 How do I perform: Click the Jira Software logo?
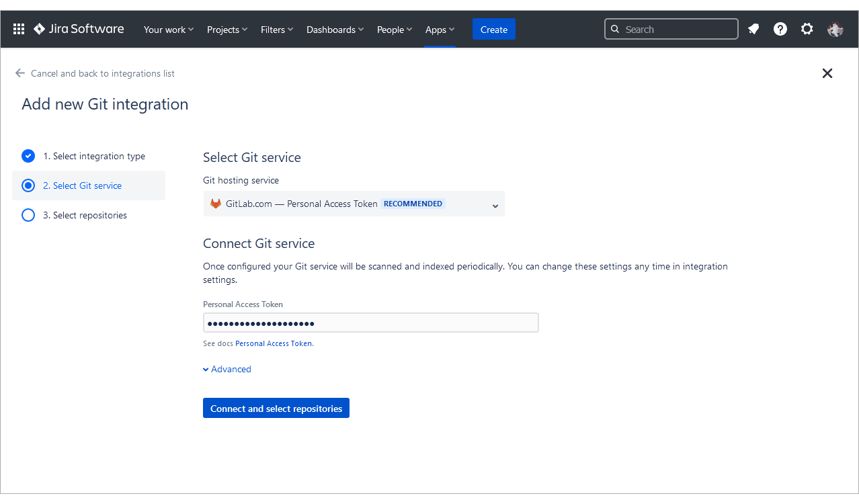pos(79,29)
